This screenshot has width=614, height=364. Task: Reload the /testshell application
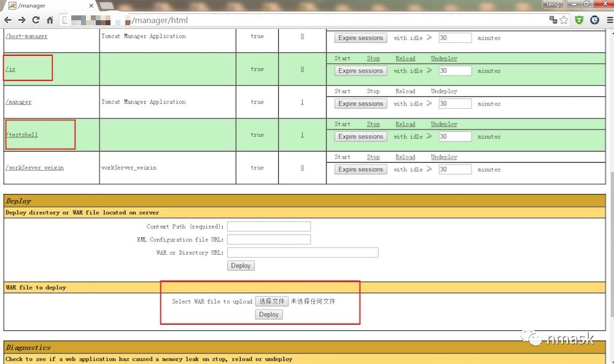click(x=405, y=124)
